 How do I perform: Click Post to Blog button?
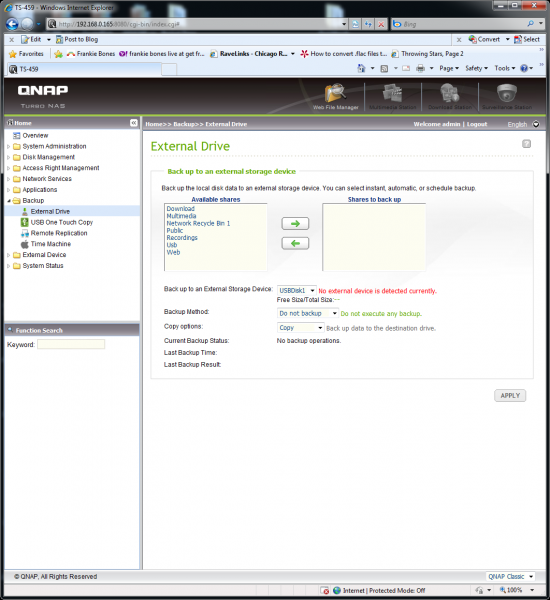[77, 39]
